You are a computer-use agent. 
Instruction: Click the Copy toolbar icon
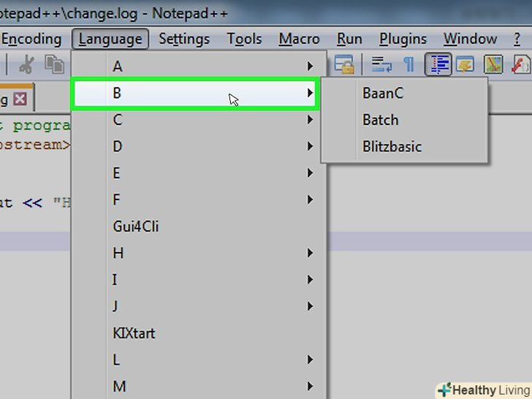click(54, 64)
